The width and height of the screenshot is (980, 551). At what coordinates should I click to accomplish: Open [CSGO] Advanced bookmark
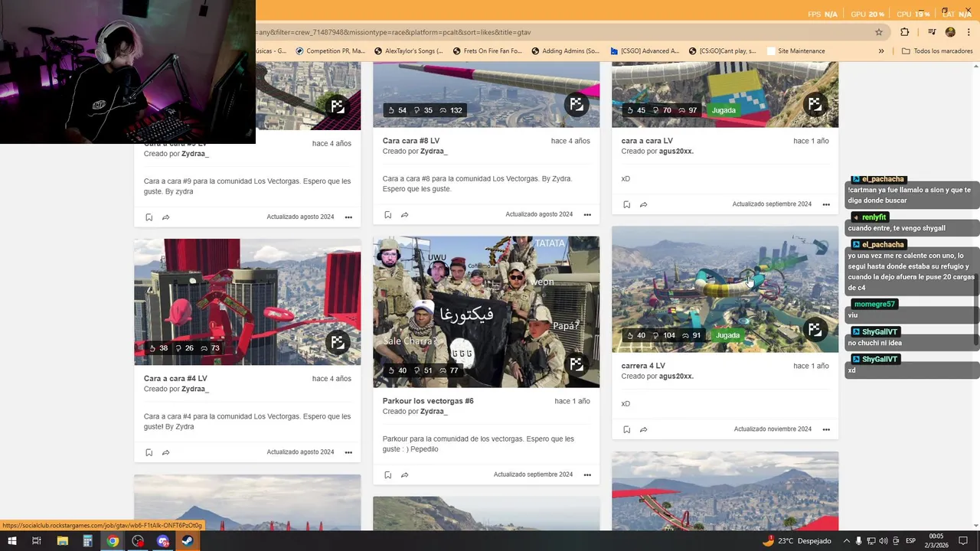645,51
